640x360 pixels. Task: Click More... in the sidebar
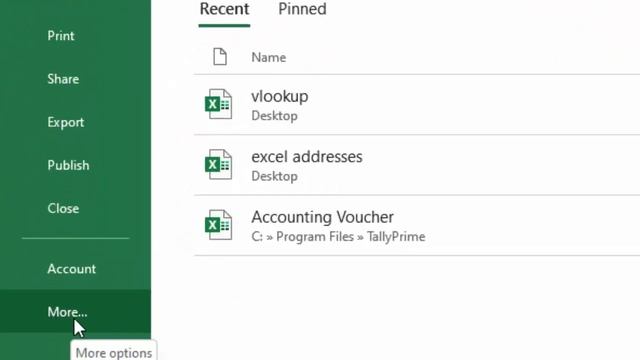click(67, 312)
